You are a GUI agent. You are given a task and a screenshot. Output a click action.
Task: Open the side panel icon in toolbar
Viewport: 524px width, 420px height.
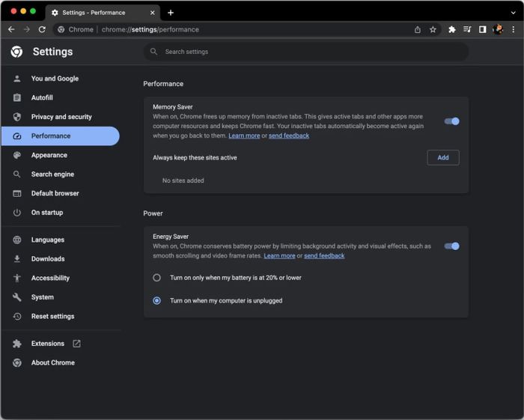pos(483,29)
